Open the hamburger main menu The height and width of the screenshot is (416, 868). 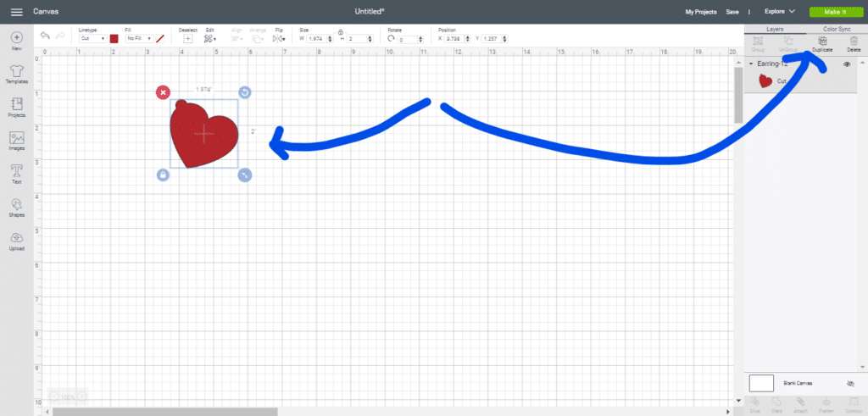click(x=16, y=12)
